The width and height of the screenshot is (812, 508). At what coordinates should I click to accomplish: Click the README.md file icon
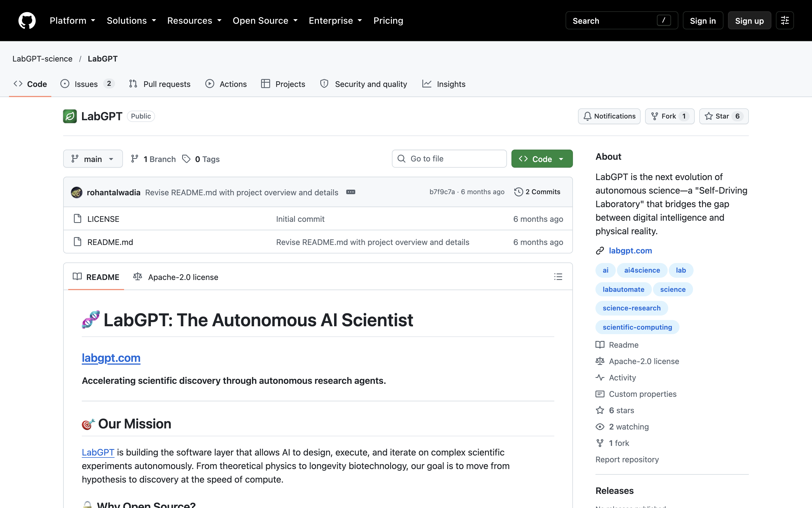[x=78, y=242]
